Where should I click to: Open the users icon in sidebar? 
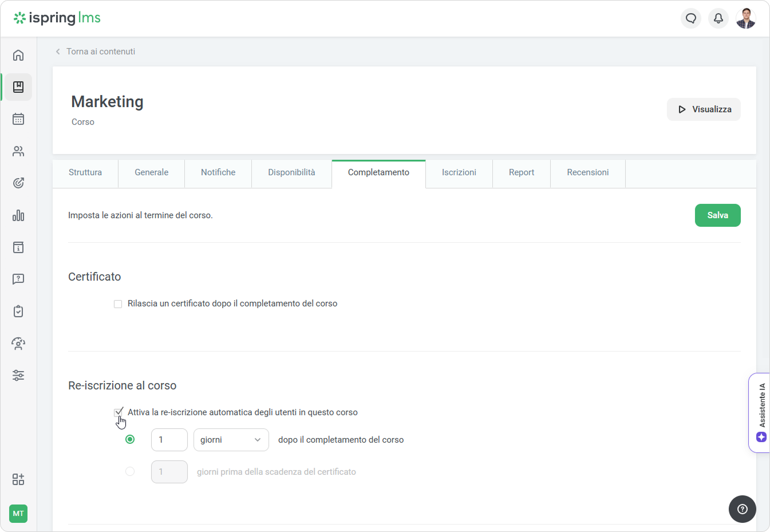click(18, 151)
